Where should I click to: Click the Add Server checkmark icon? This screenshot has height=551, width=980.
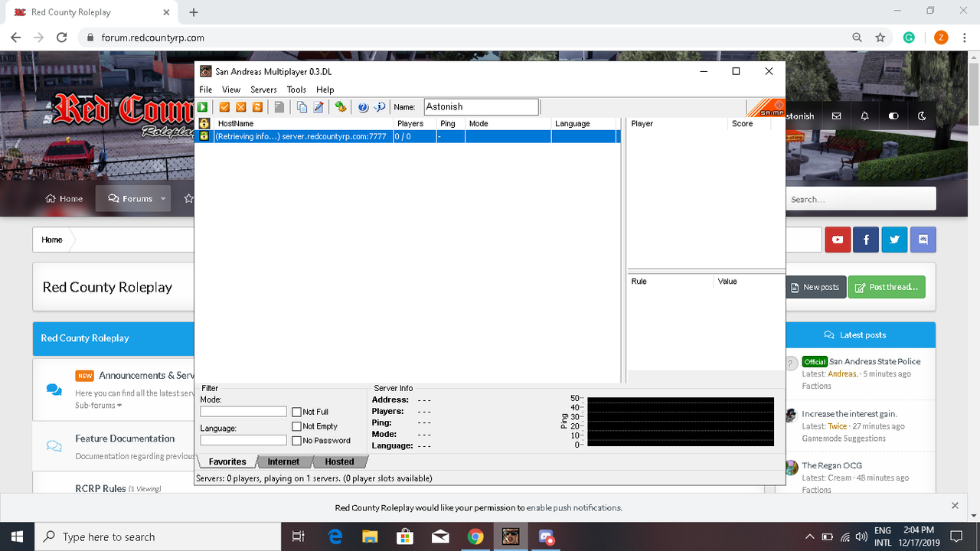(x=224, y=107)
